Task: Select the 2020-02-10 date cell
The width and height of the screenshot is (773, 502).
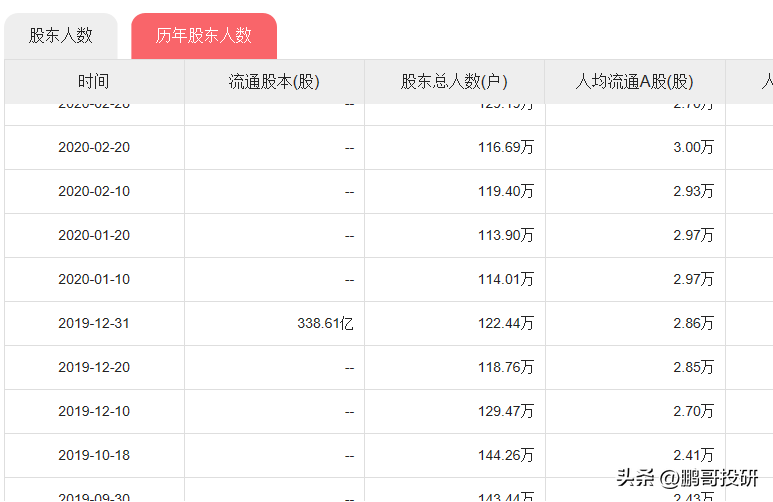Action: (94, 192)
